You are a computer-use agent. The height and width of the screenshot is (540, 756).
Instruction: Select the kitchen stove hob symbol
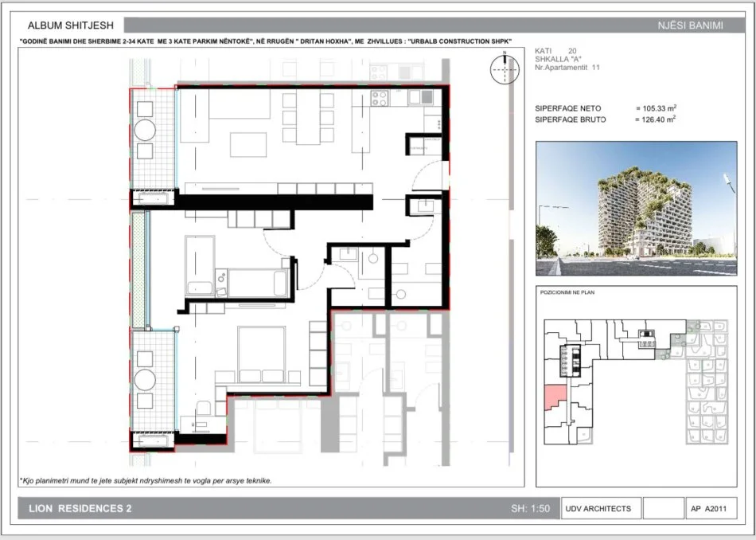coord(380,99)
